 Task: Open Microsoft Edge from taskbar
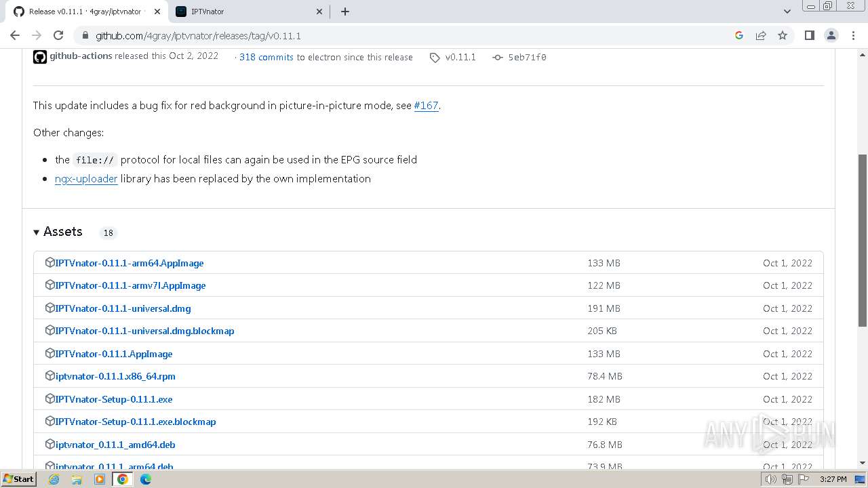click(x=146, y=479)
